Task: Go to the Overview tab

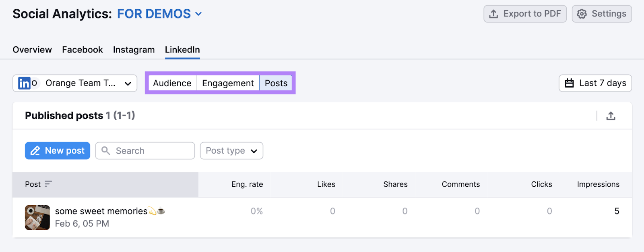Action: click(32, 50)
